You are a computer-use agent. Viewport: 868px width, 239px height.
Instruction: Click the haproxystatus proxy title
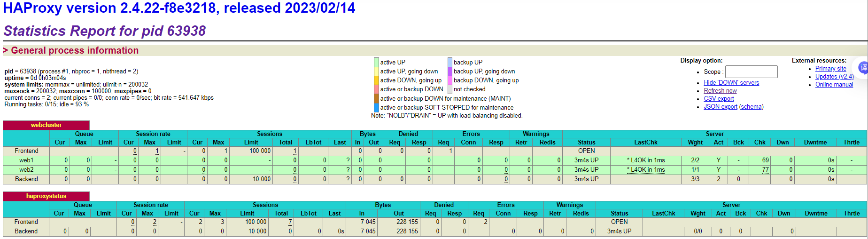(x=46, y=196)
